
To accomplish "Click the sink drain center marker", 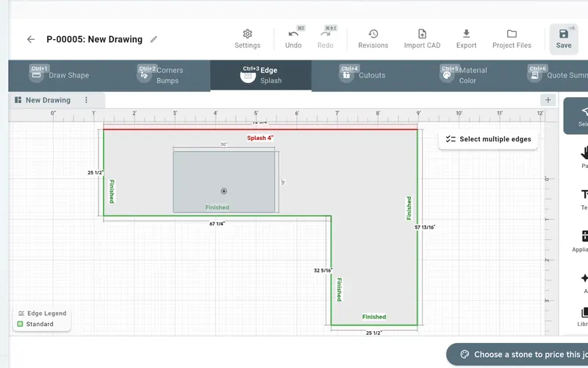I will coord(224,191).
